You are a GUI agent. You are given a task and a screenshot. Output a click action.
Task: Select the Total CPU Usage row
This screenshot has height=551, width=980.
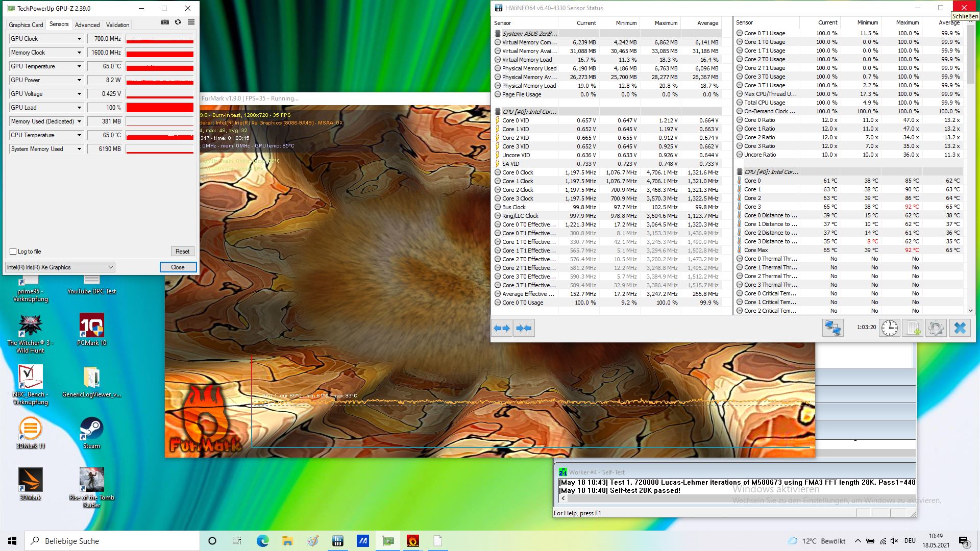tap(849, 103)
